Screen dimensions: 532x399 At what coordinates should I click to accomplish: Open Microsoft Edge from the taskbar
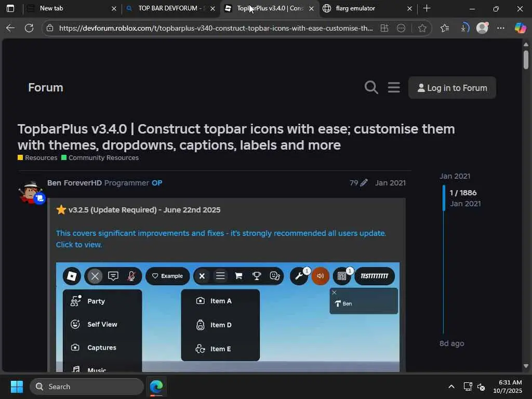tap(156, 387)
